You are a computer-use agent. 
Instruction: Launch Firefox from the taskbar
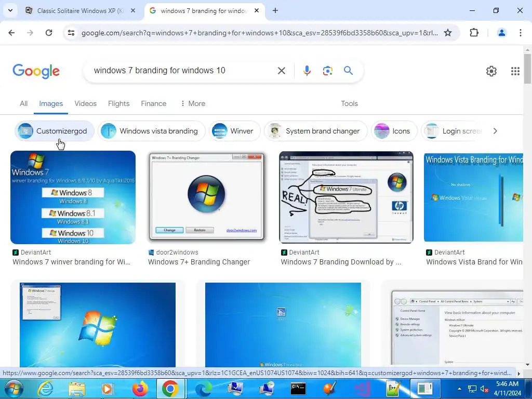click(x=140, y=389)
